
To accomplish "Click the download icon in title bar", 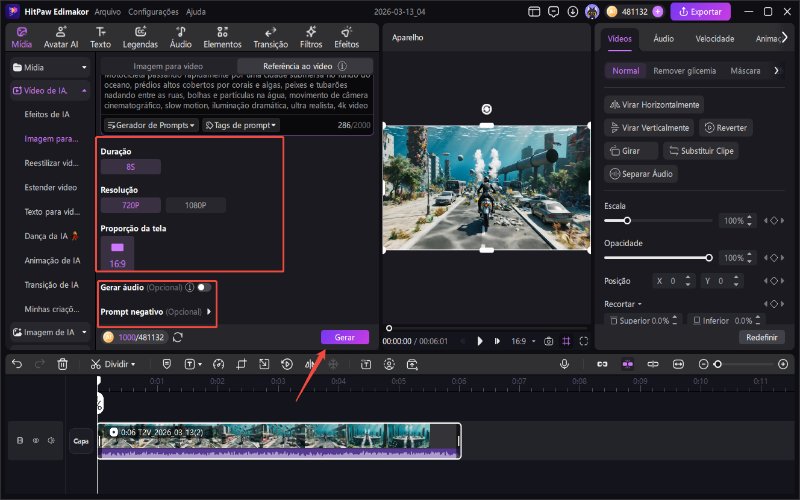I will coord(572,11).
